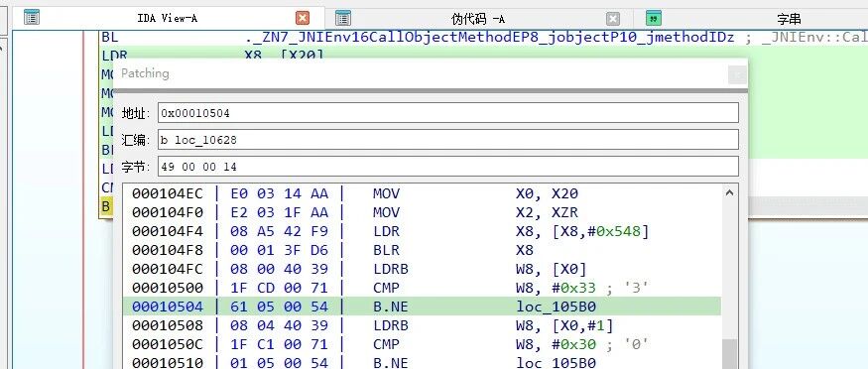Click the listing scrollbar up arrow

pos(729,193)
